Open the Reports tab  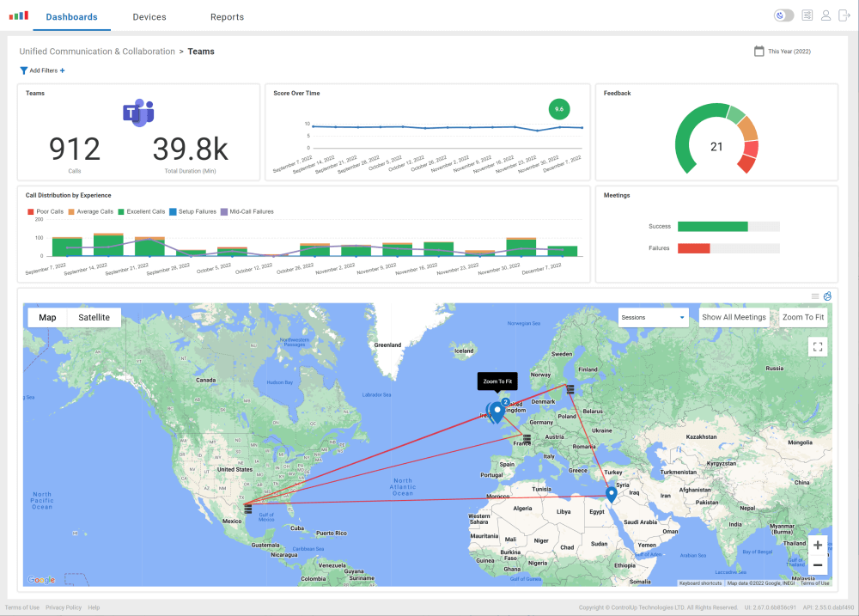point(227,16)
